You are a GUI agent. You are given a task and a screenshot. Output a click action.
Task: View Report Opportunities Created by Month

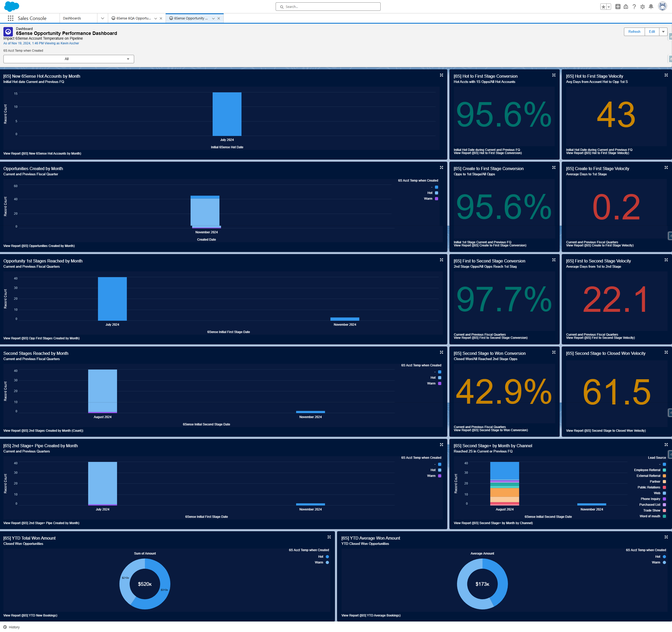39,246
